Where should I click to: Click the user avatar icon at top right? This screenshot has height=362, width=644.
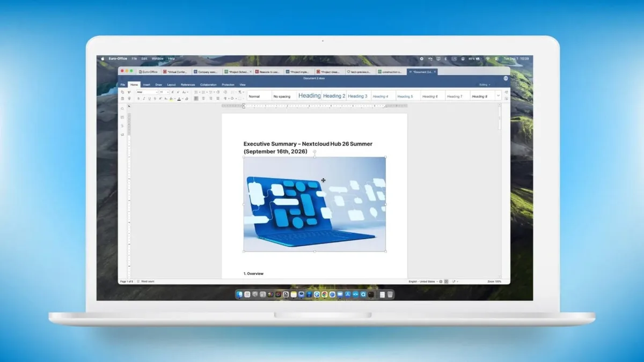tap(506, 78)
